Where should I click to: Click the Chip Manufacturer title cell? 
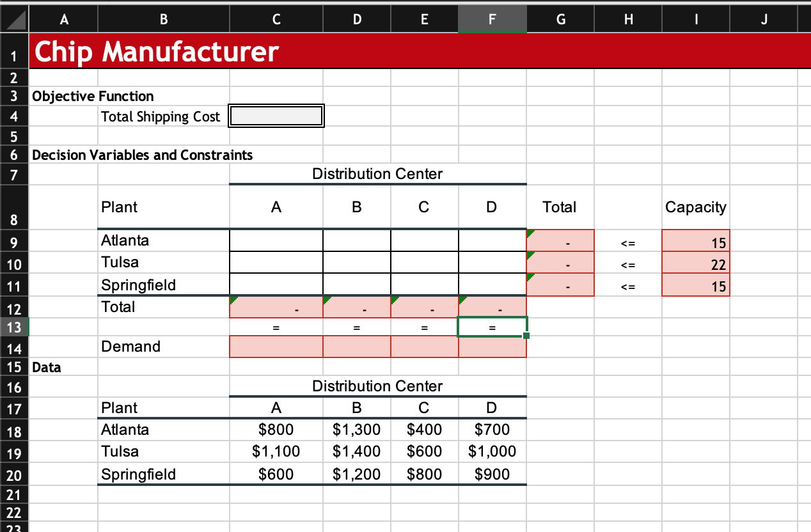[156, 51]
